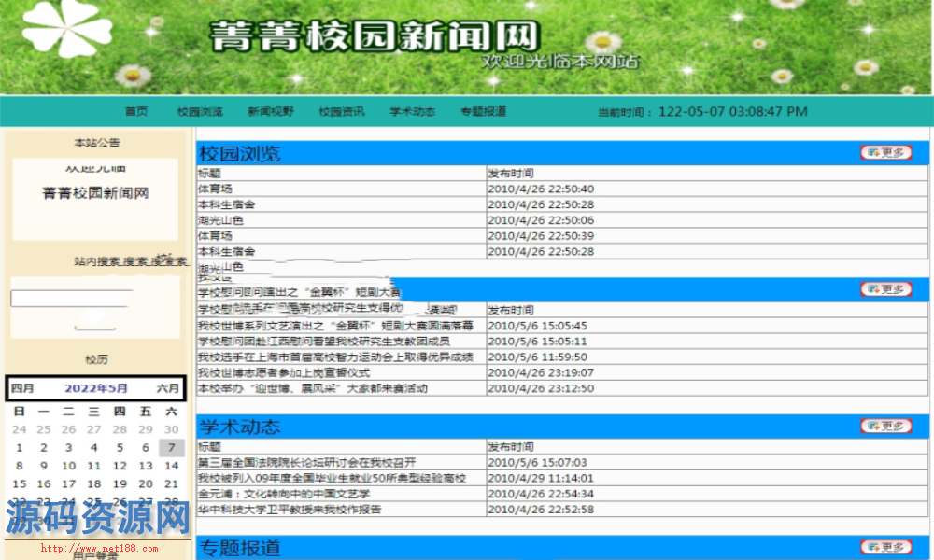Click 更多 in the 校园浏览 section
This screenshot has width=934, height=560.
885,153
